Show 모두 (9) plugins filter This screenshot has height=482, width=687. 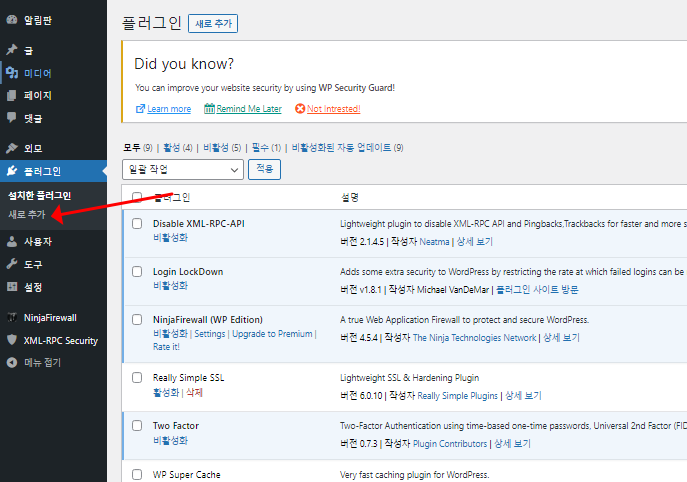(138, 148)
